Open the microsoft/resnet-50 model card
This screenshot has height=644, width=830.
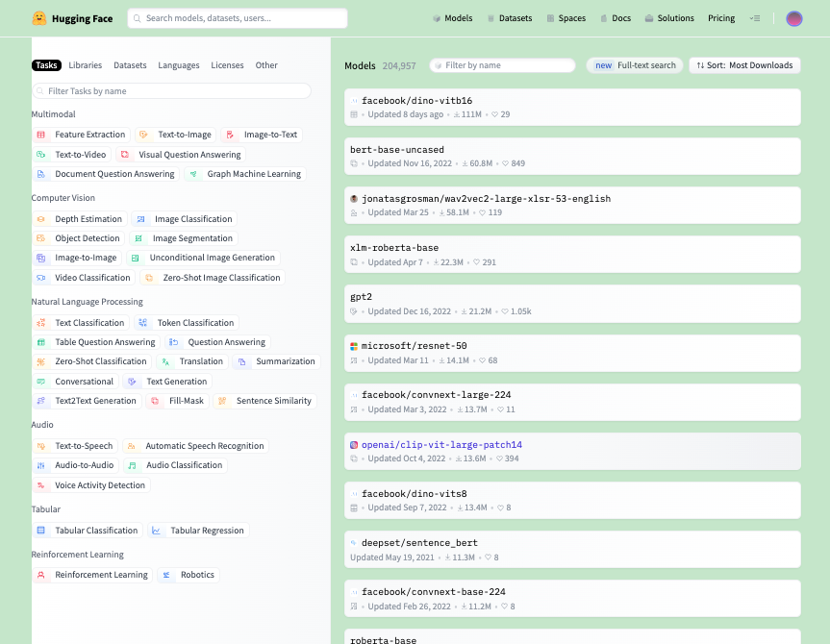pyautogui.click(x=572, y=353)
